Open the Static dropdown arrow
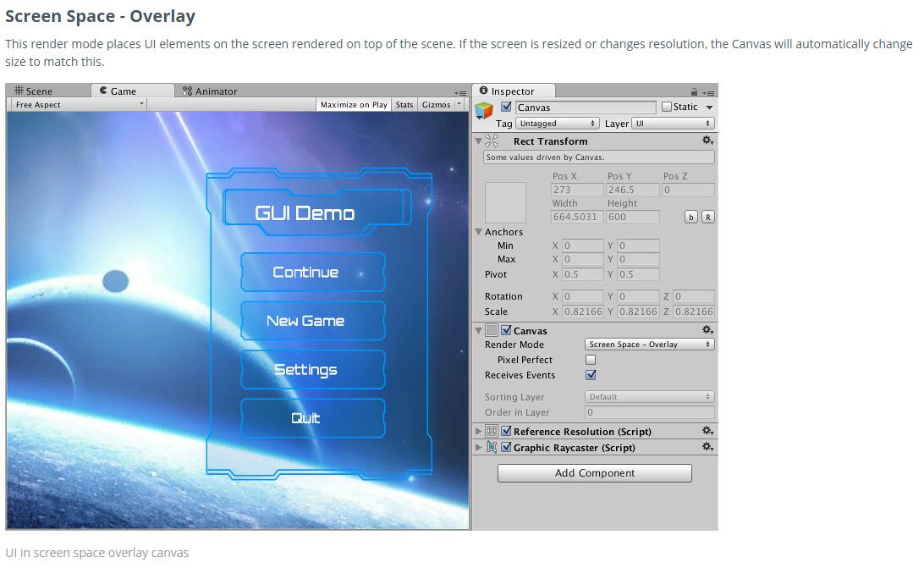924x568 pixels. tap(709, 108)
